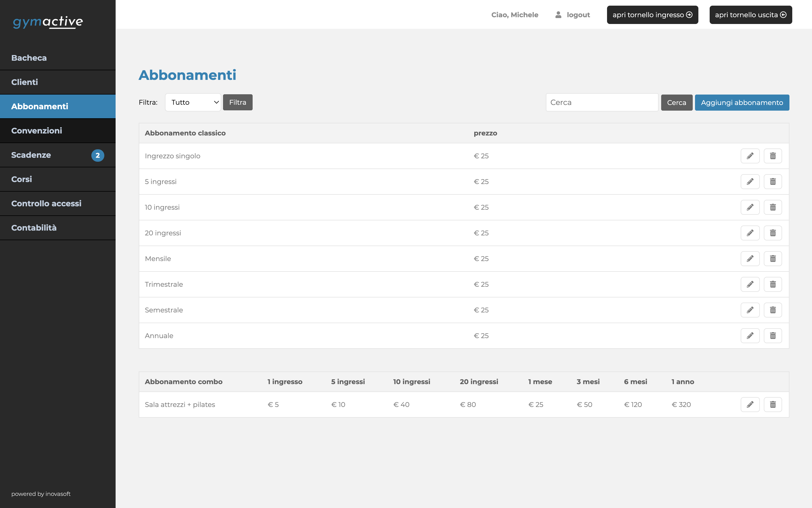The width and height of the screenshot is (812, 508).
Task: Open the Convenzioni section
Action: (58, 131)
